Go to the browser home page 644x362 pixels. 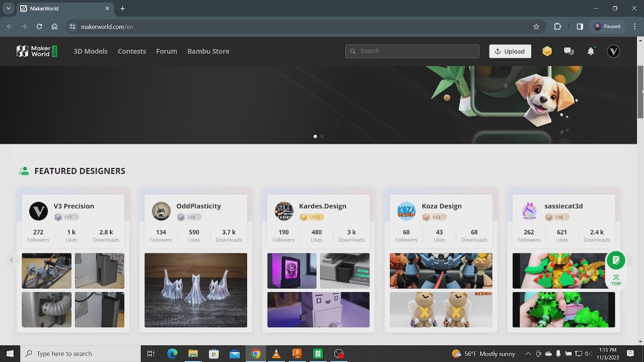tap(54, 27)
